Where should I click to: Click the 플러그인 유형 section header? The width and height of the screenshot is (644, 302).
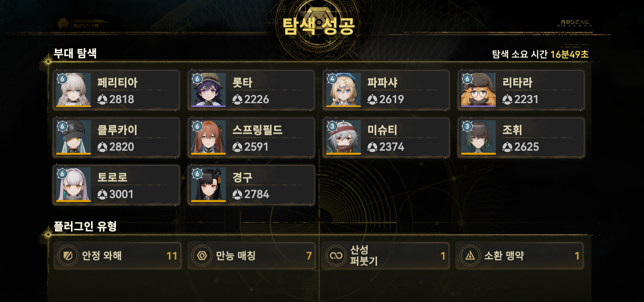pyautogui.click(x=85, y=226)
